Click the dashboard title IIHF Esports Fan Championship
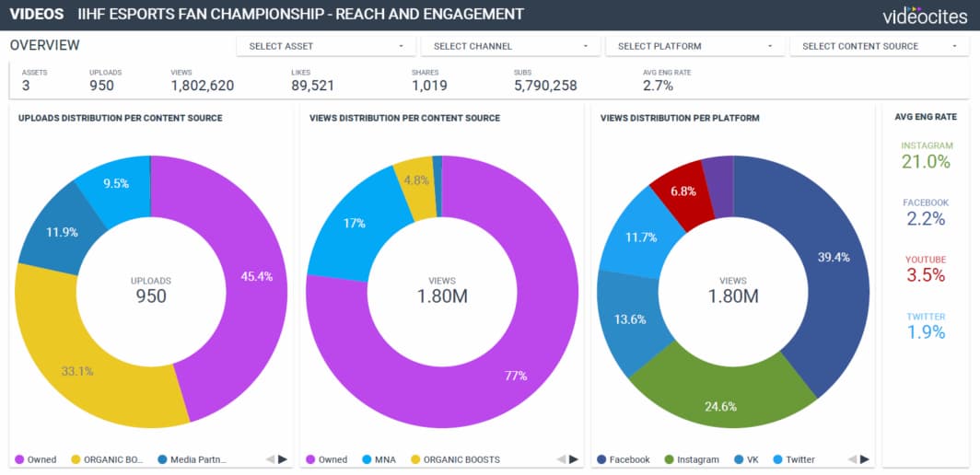 [x=300, y=15]
